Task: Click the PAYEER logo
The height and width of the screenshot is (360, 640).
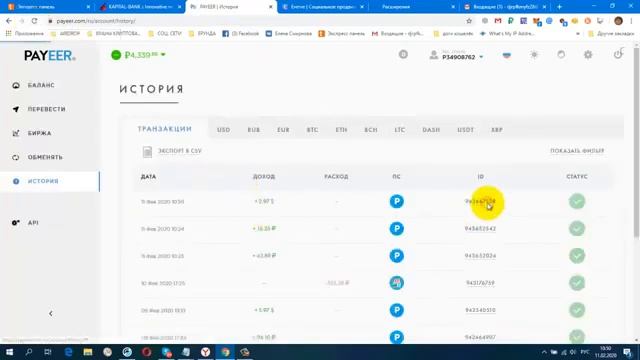Action: tap(50, 56)
